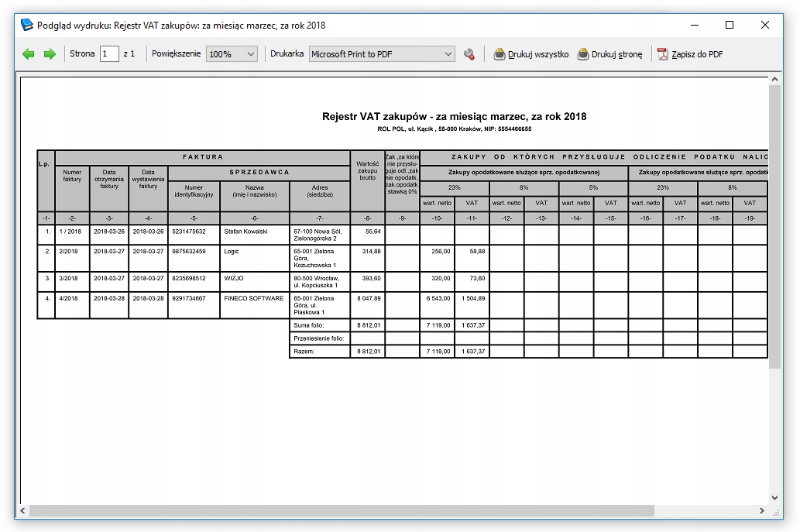The width and height of the screenshot is (800, 532).
Task: Click horizontal scrollbar left arrow
Action: [x=22, y=511]
